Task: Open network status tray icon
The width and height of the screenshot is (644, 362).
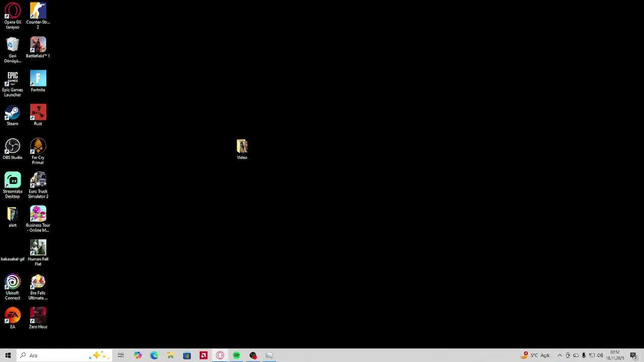Action: click(592, 355)
